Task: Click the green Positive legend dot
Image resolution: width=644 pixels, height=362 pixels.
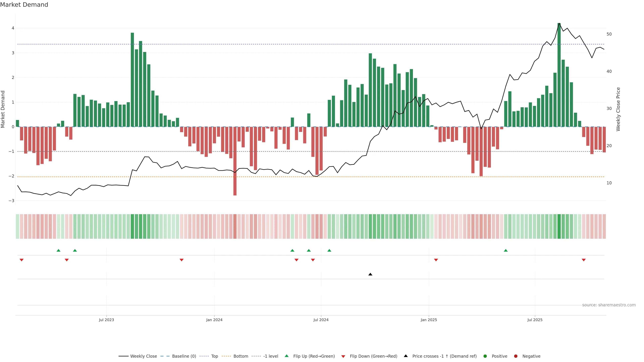Action: click(485, 356)
